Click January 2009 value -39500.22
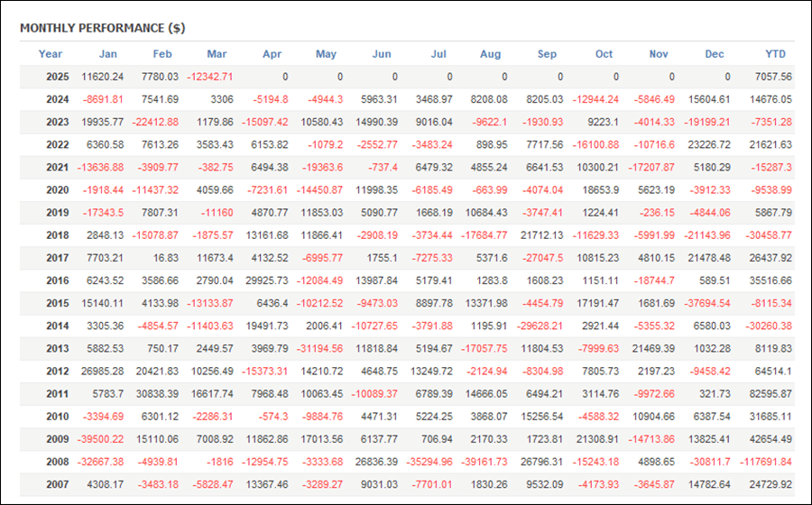The image size is (812, 505). click(x=100, y=439)
